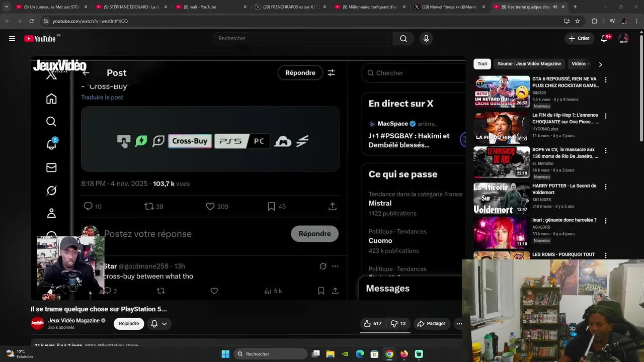Click the install app icon in address bar
Viewport: 644px width, 362px height.
click(567, 21)
